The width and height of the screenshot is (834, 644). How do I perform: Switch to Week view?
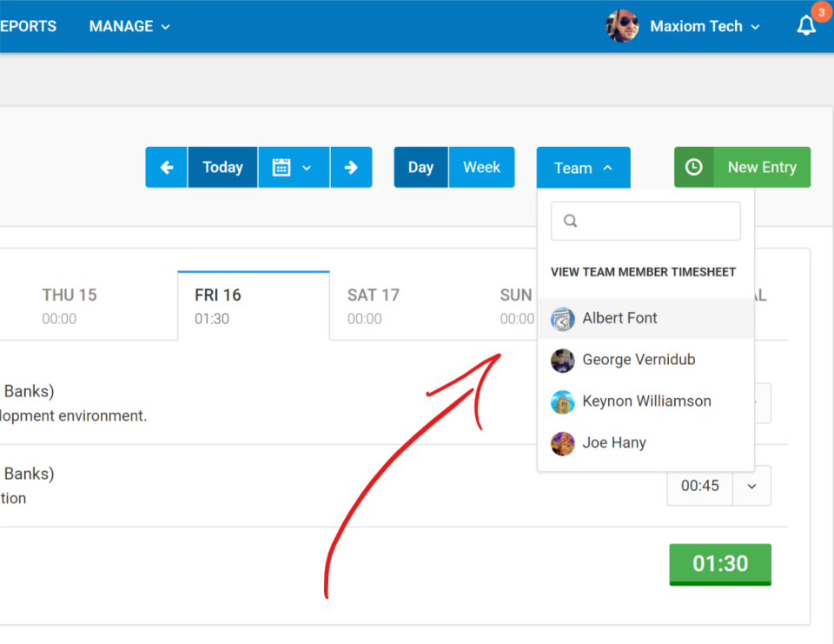coord(482,167)
